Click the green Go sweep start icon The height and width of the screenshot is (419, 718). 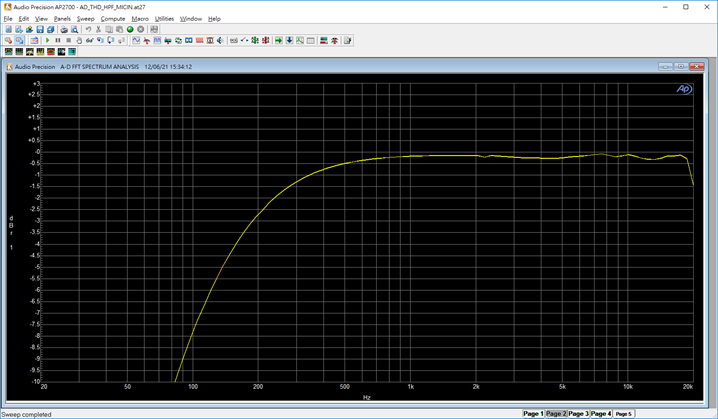pyautogui.click(x=130, y=30)
